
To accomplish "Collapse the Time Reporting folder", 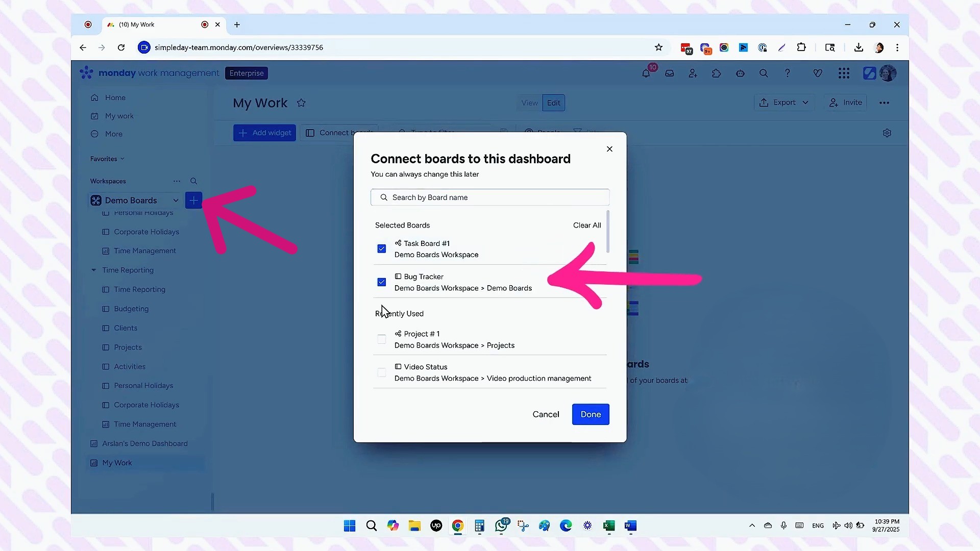I will tap(94, 270).
